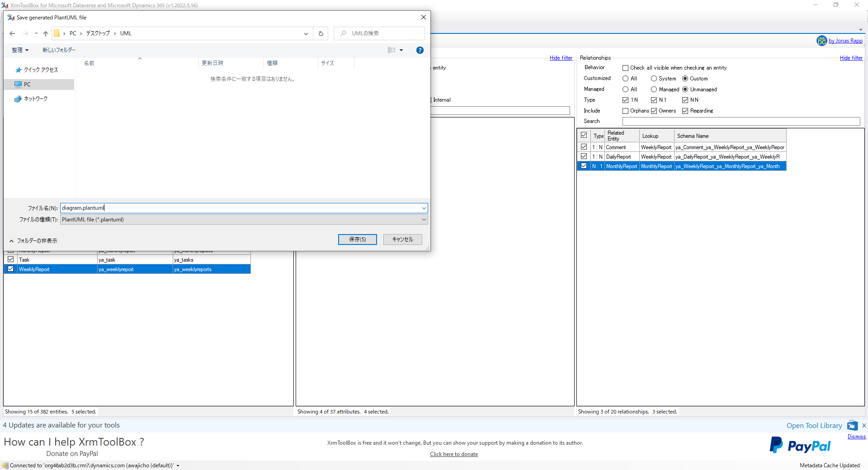This screenshot has width=868, height=470.
Task: Open Tool Library link
Action: [x=814, y=426]
